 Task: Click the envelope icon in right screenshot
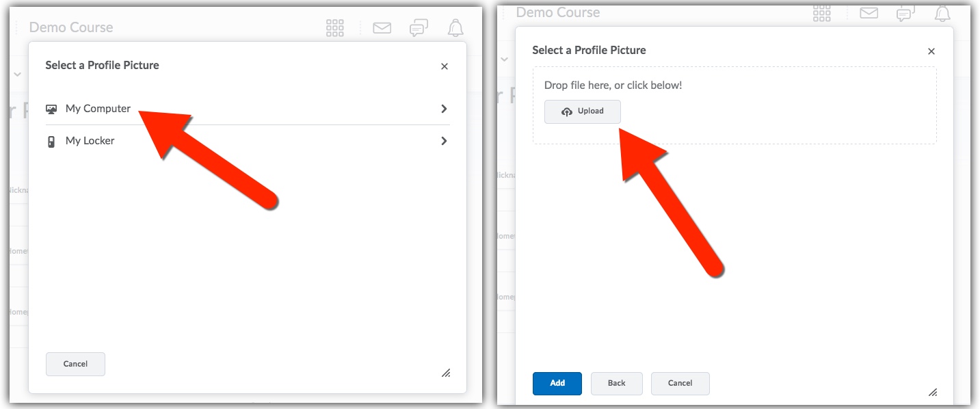coord(869,13)
